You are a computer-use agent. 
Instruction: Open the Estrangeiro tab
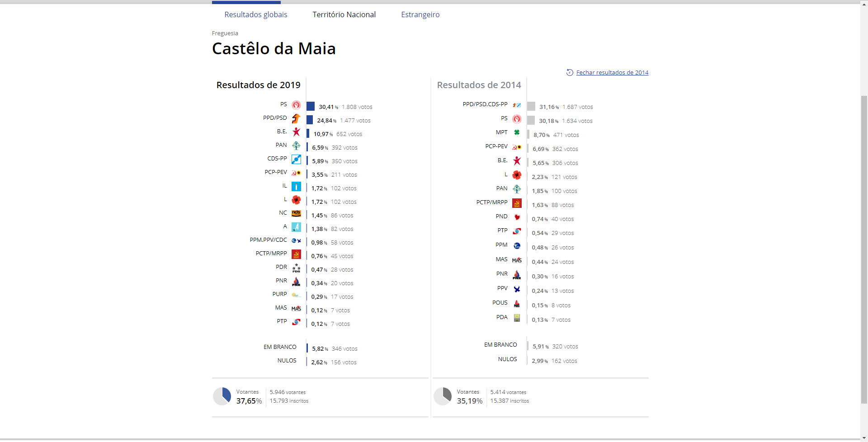click(420, 14)
